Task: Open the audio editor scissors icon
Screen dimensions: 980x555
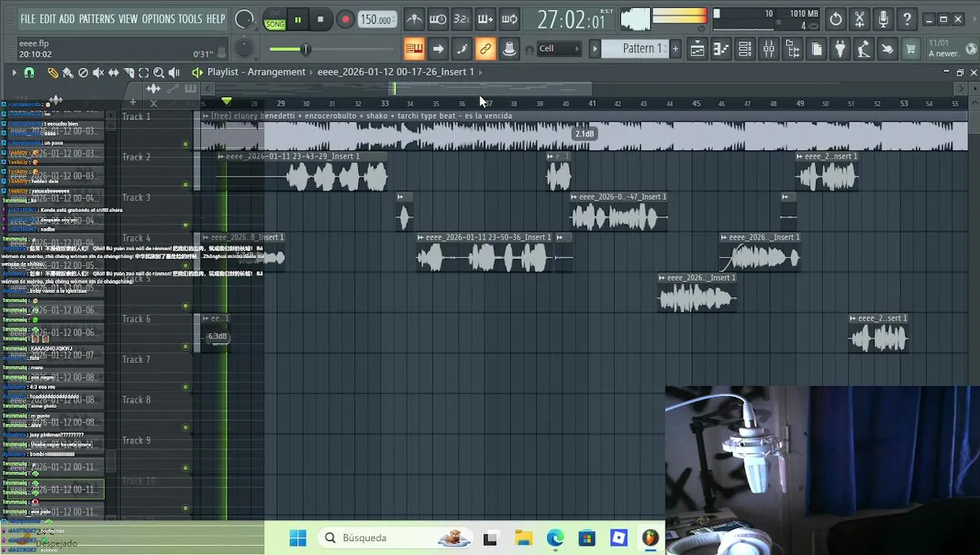Action: (x=860, y=19)
